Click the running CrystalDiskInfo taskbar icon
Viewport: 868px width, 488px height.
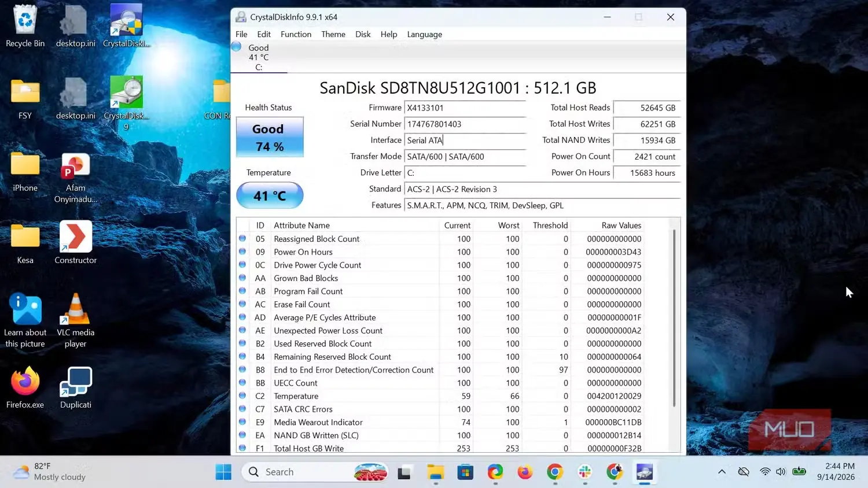645,472
